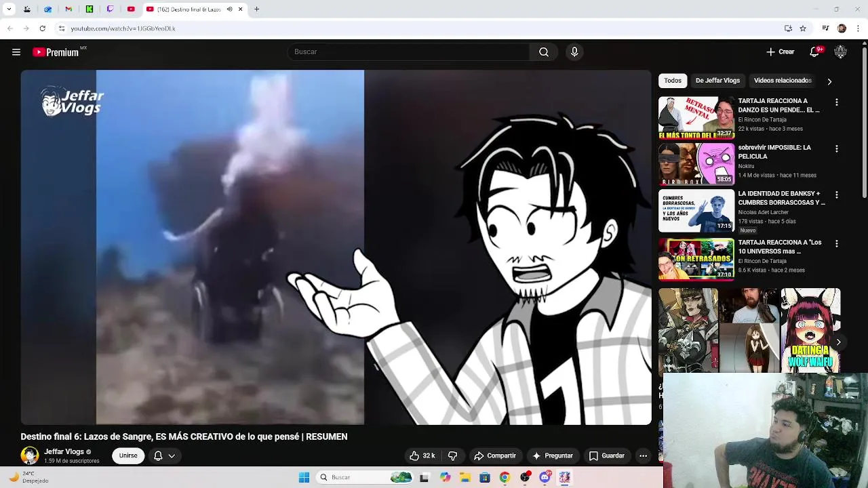The width and height of the screenshot is (868, 488).
Task: Open TARTAJA REACCIONA A DANZO thumbnail
Action: pyautogui.click(x=696, y=118)
